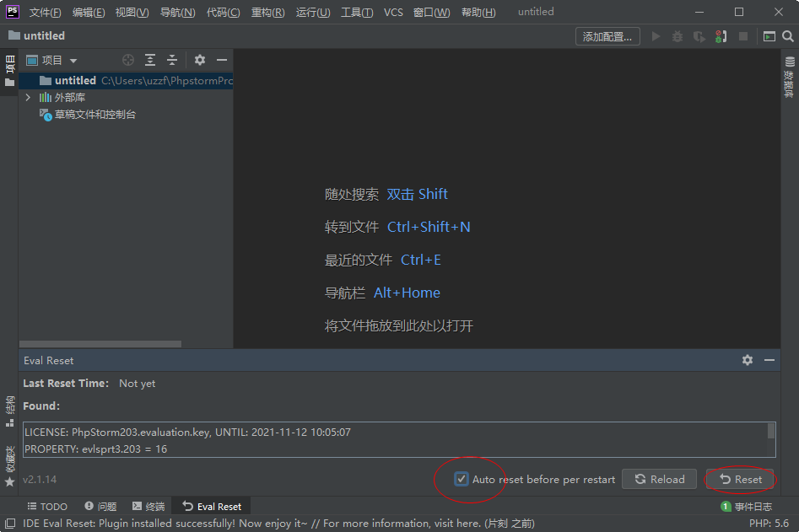Image resolution: width=799 pixels, height=532 pixels.
Task: Open the 代码(C) menu
Action: pos(224,12)
